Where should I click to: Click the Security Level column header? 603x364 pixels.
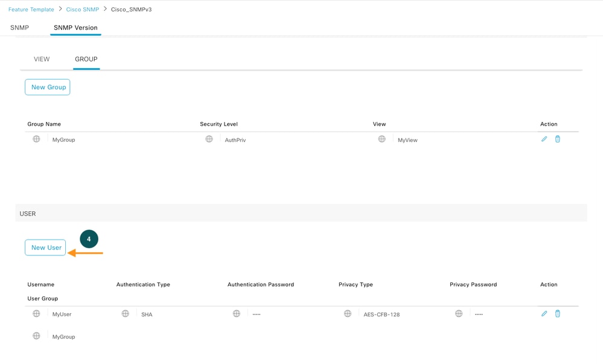[219, 124]
